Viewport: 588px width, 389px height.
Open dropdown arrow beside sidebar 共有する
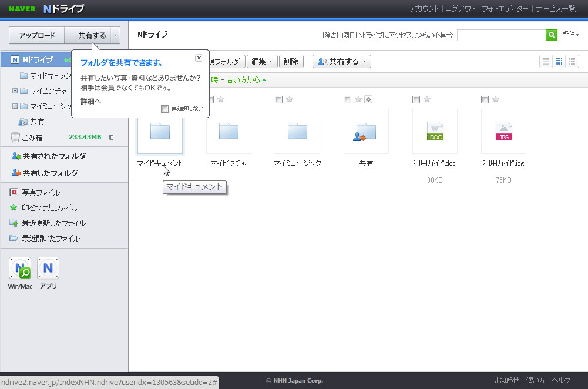point(116,36)
